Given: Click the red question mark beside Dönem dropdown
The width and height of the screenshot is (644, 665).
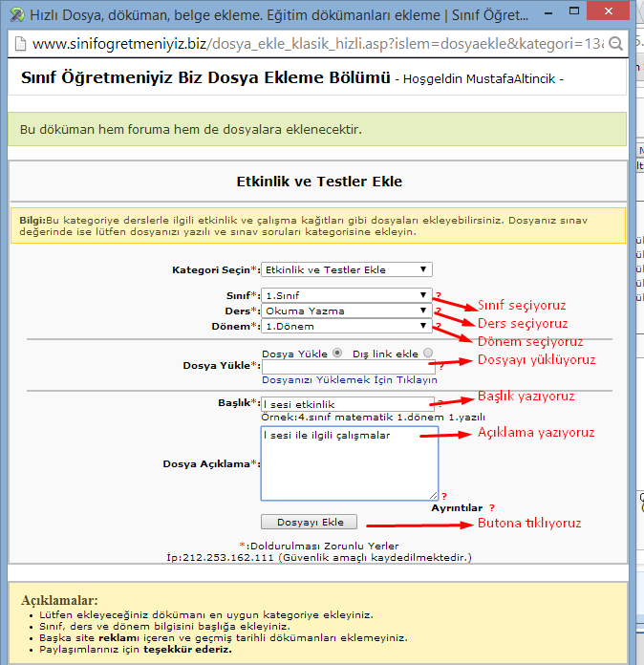Looking at the screenshot, I should click(x=439, y=327).
